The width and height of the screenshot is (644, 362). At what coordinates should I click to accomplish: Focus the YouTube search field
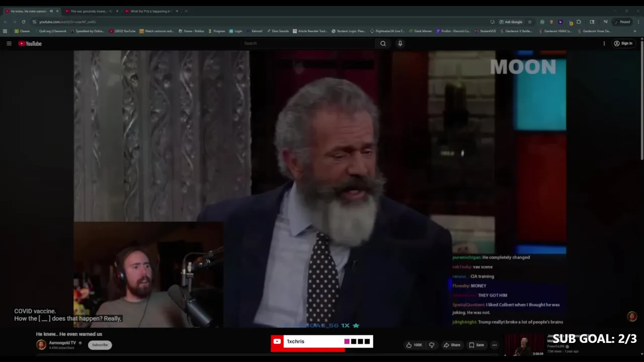[x=308, y=44]
